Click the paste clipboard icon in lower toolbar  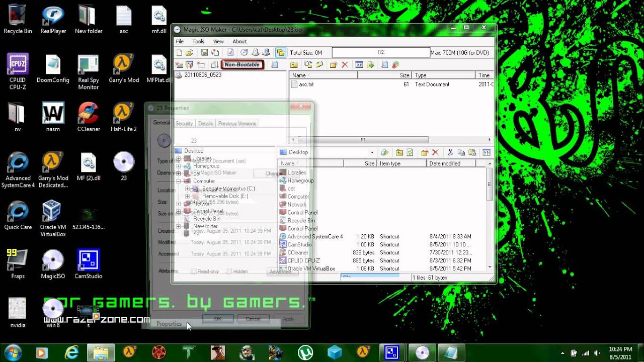click(x=472, y=152)
